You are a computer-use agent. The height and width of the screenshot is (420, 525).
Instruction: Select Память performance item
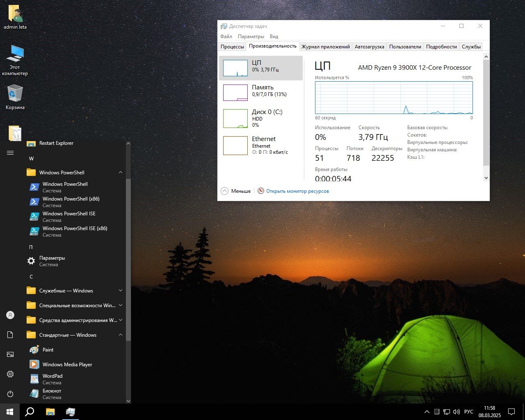[x=261, y=93]
